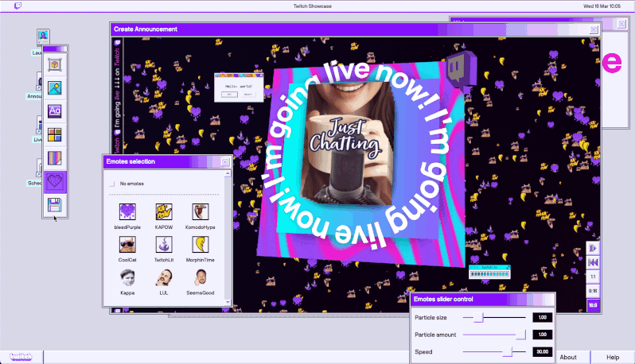This screenshot has height=364, width=635.
Task: Click the Emotes selection scrollbar up arrow
Action: pos(228,173)
